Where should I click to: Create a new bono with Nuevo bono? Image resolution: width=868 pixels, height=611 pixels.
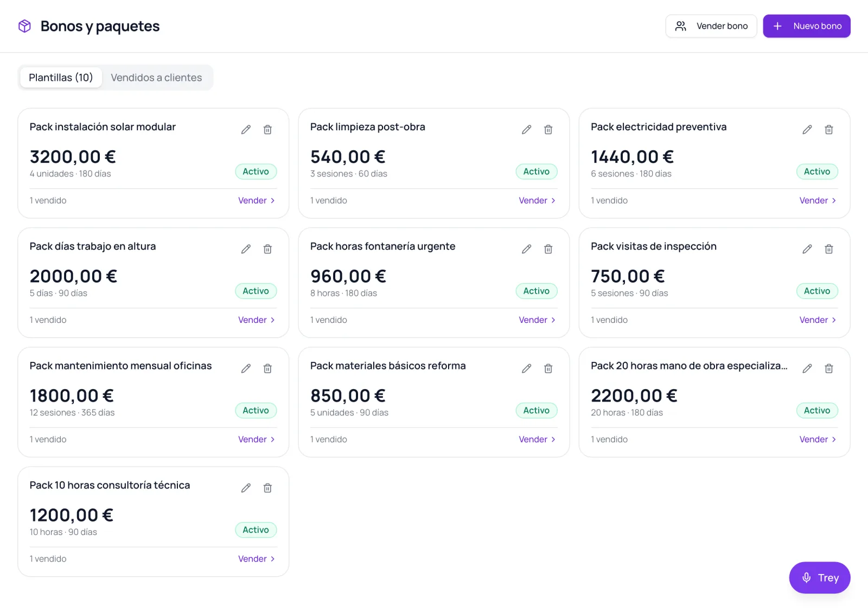806,26
